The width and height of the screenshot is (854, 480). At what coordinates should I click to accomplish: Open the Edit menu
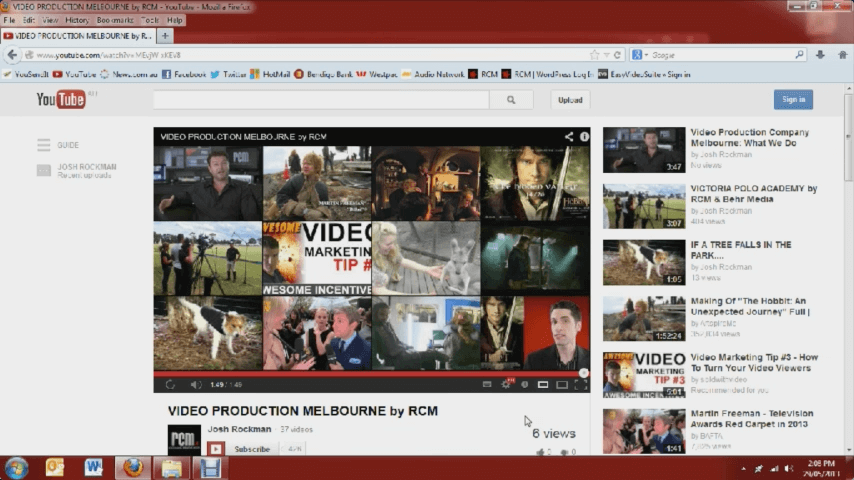point(29,20)
